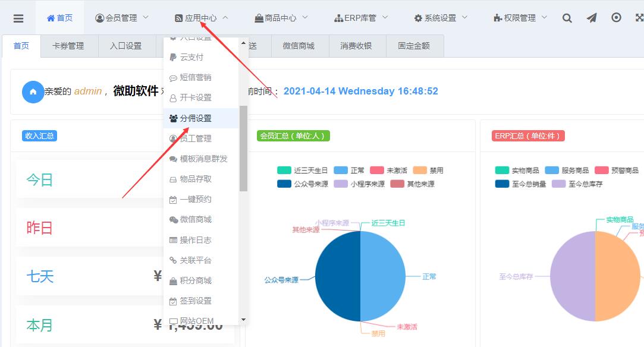644x347 pixels.
Task: Click the paper plane icon in top bar
Action: click(x=592, y=18)
